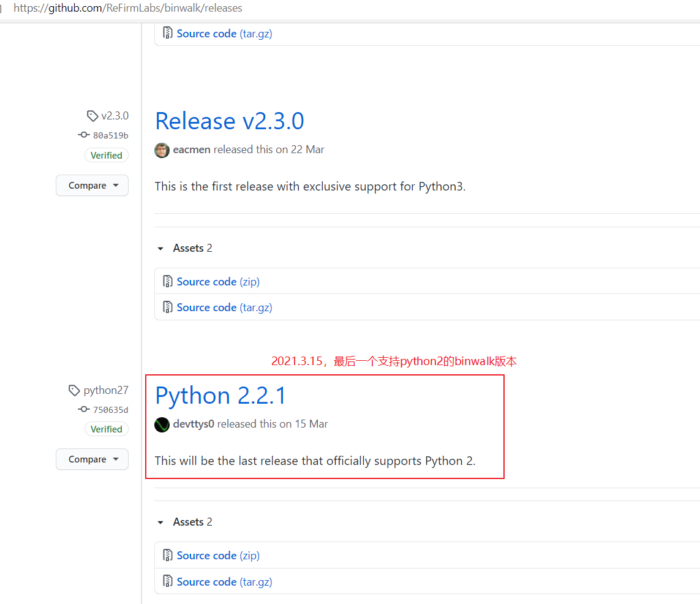The height and width of the screenshot is (604, 700).
Task: Click the commit icon next to 750635d
Action: click(x=84, y=409)
